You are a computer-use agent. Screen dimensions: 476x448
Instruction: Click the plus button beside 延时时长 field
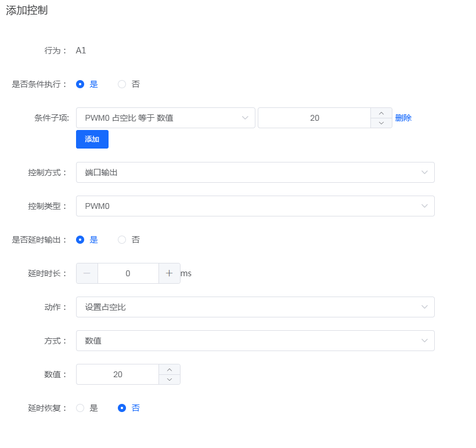coord(170,273)
